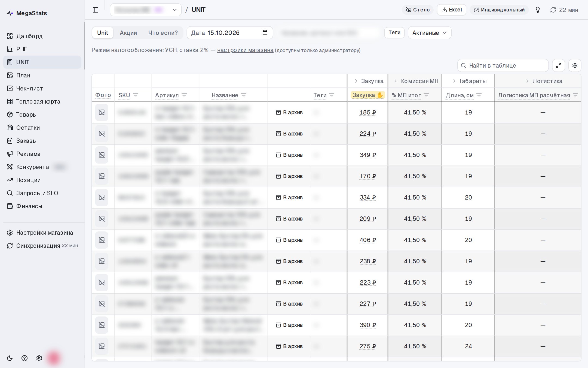
Task: Open help question-mark icon
Action: (24, 358)
